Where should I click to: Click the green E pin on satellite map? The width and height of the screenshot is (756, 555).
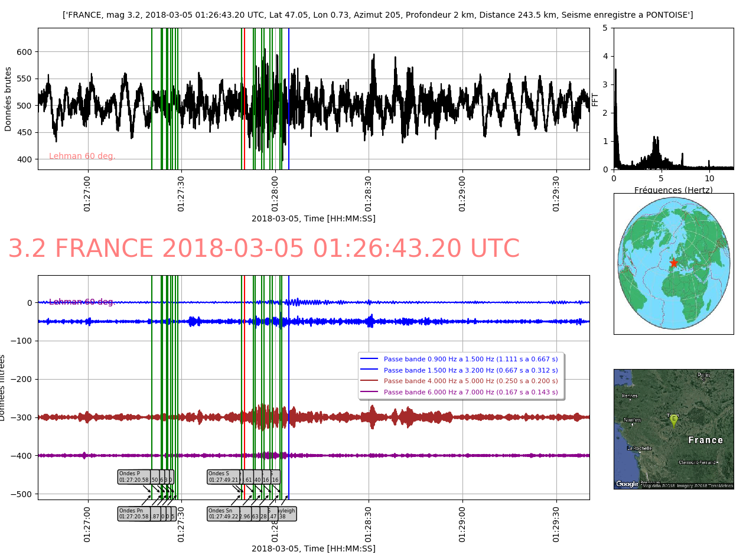pos(673,420)
